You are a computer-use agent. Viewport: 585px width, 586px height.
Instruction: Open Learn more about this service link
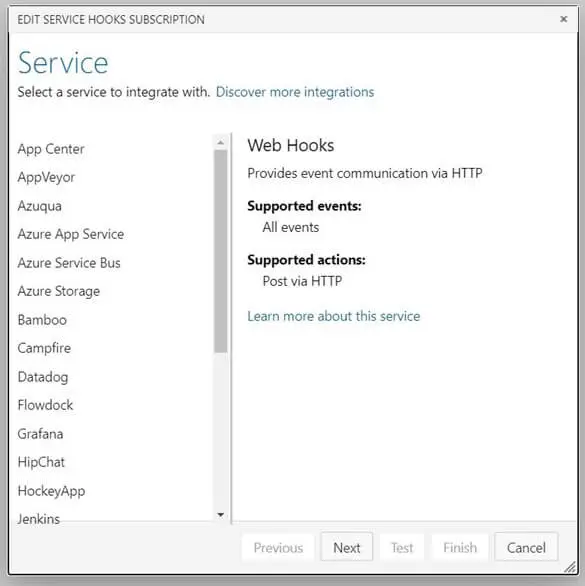point(333,316)
